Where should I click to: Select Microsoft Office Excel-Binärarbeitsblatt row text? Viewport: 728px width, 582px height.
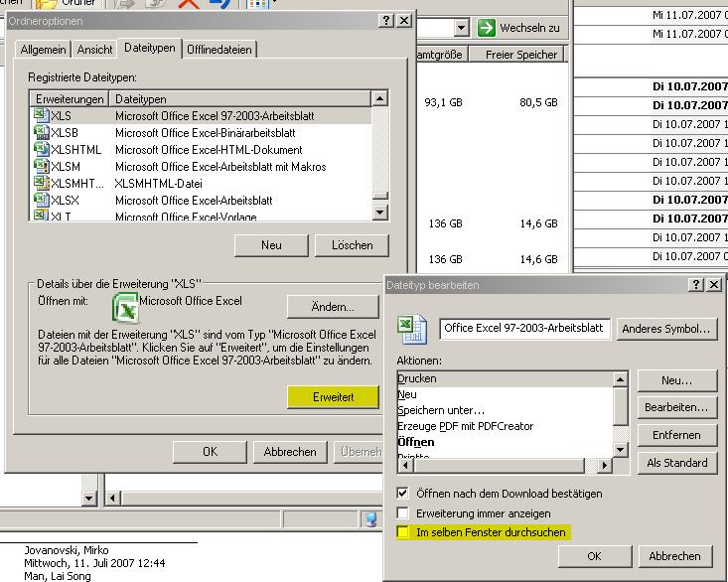206,133
